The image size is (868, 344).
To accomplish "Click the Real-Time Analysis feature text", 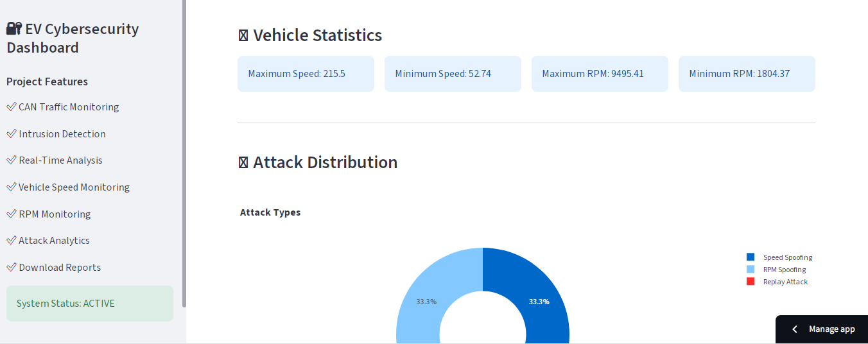I will [60, 160].
